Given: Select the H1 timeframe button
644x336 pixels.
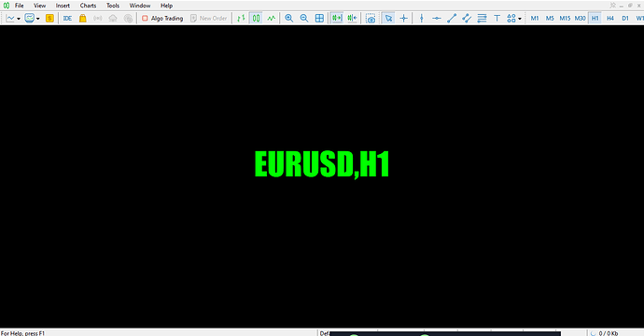Looking at the screenshot, I should pyautogui.click(x=595, y=18).
